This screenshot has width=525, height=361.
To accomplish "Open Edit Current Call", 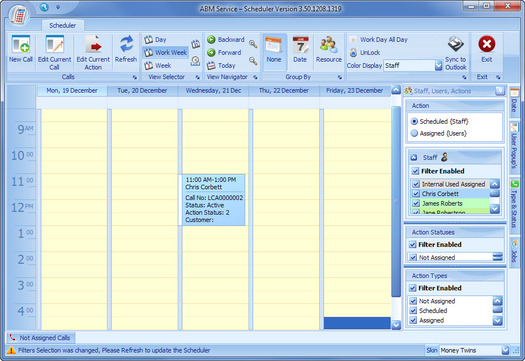I will pos(55,52).
